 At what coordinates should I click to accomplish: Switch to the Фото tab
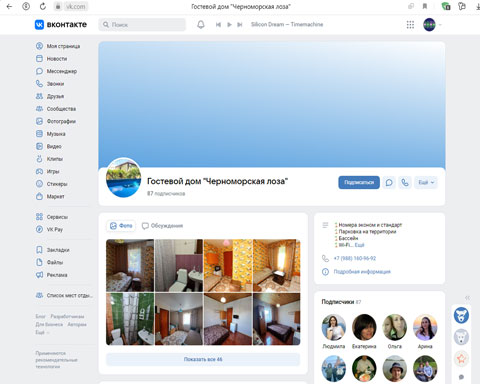(121, 226)
